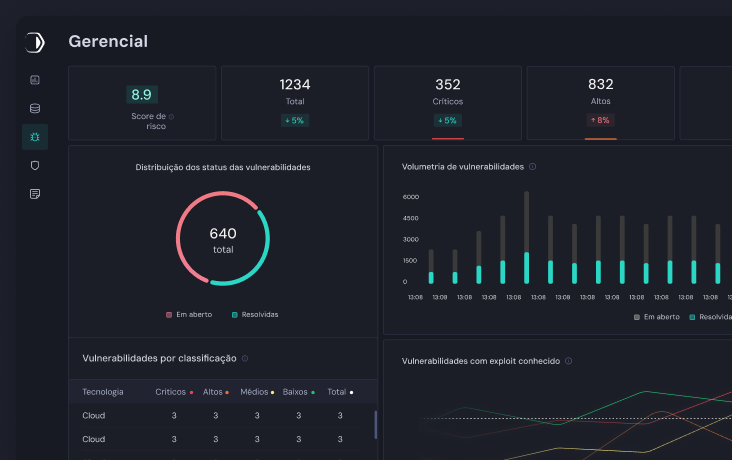This screenshot has height=460, width=732.
Task: Click info icon beside Vulnerabilidades por classificação
Action: pos(245,358)
